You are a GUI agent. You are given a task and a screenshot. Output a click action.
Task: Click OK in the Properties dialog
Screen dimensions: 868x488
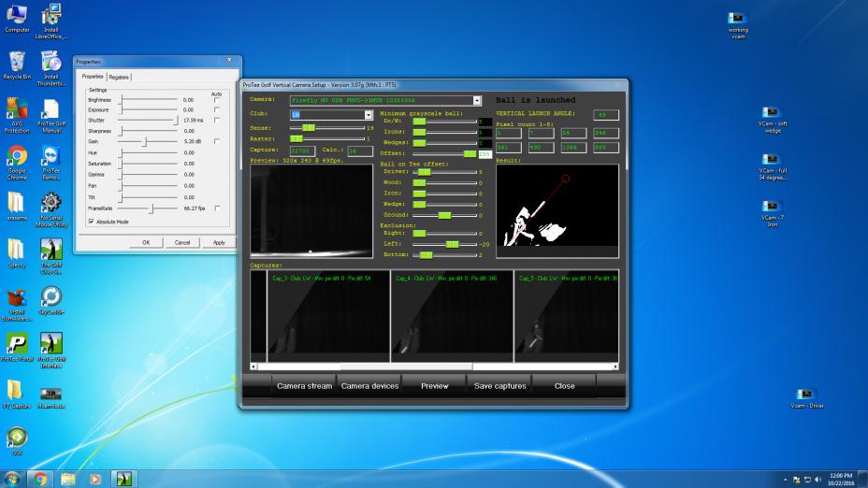[x=146, y=242]
